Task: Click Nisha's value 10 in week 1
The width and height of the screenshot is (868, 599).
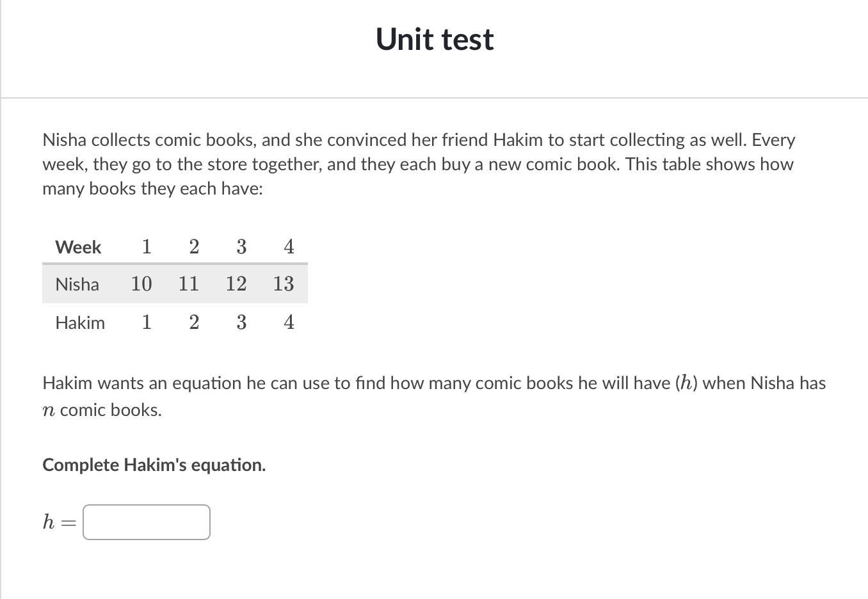Action: tap(141, 284)
